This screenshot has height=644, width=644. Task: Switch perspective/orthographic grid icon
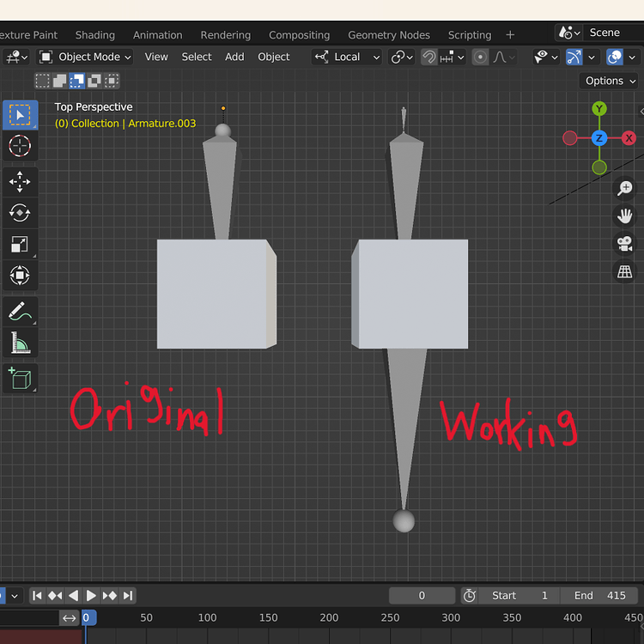click(625, 271)
